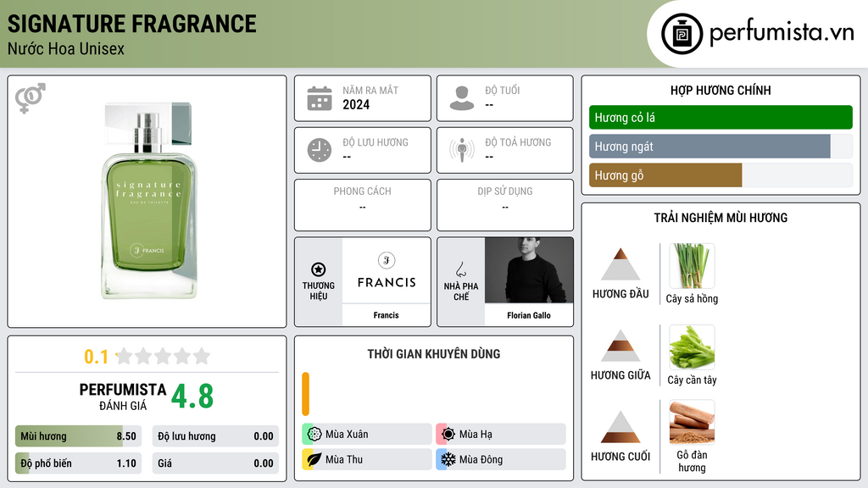Click the snowflake icon by Mùa Đông
Image resolution: width=868 pixels, height=488 pixels.
448,459
